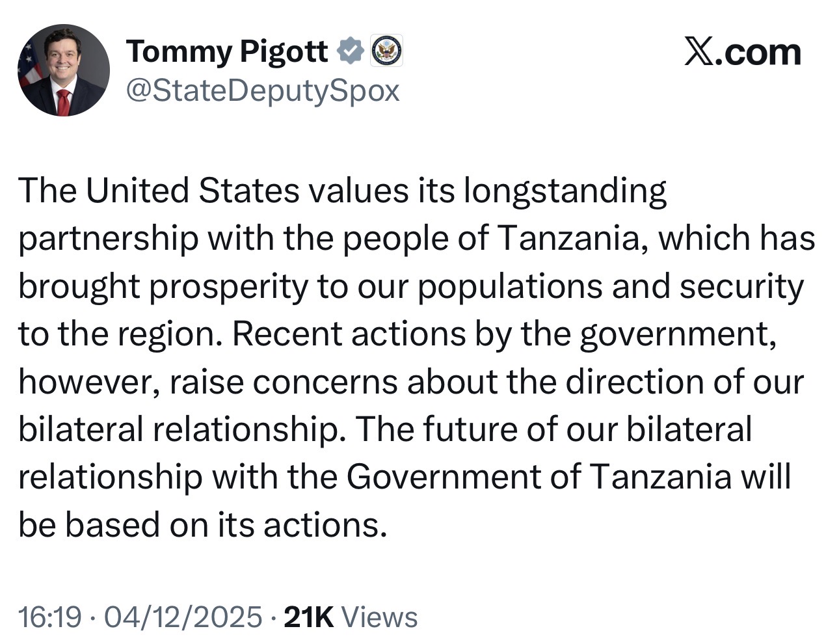
Task: Click the 16:19 post timestamp
Action: [x=49, y=616]
